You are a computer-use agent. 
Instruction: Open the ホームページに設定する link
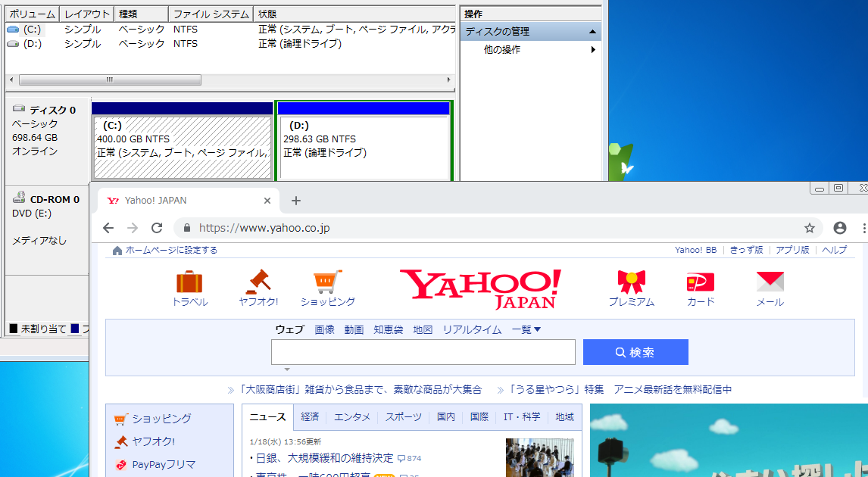pyautogui.click(x=171, y=251)
